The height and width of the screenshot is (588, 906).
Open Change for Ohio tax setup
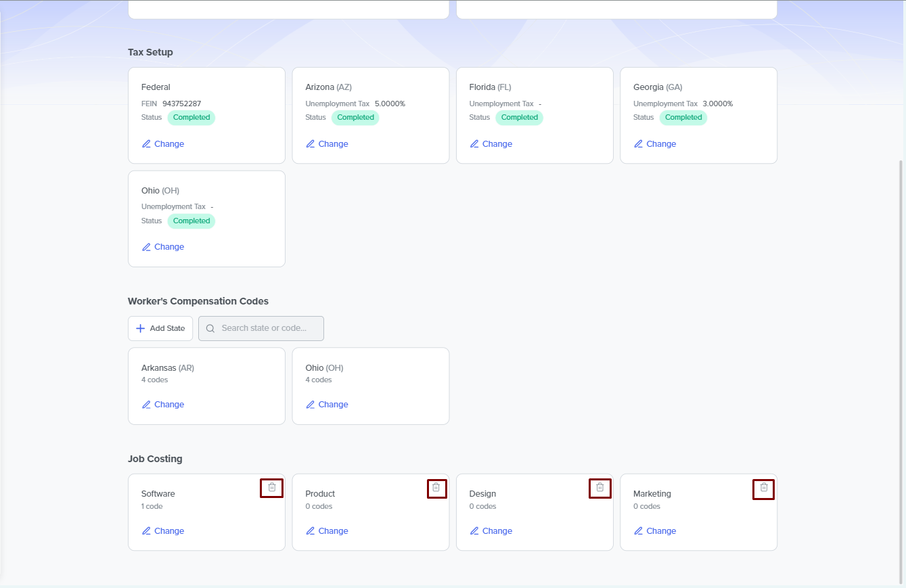pyautogui.click(x=163, y=247)
